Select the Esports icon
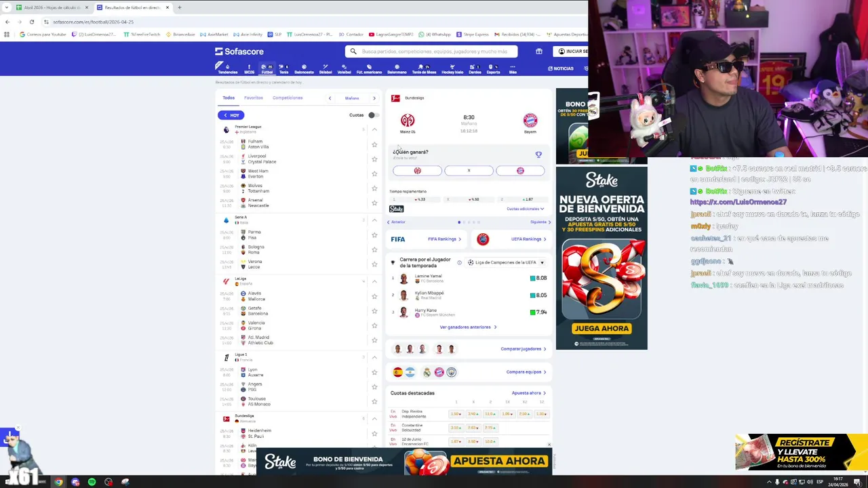The image size is (868, 488). [x=493, y=69]
